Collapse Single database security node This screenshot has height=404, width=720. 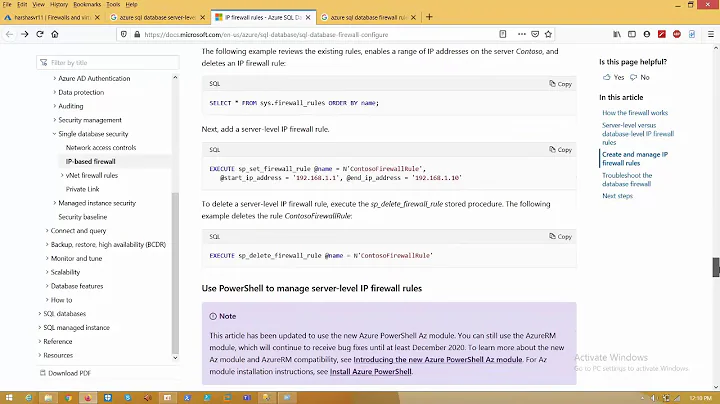point(55,134)
